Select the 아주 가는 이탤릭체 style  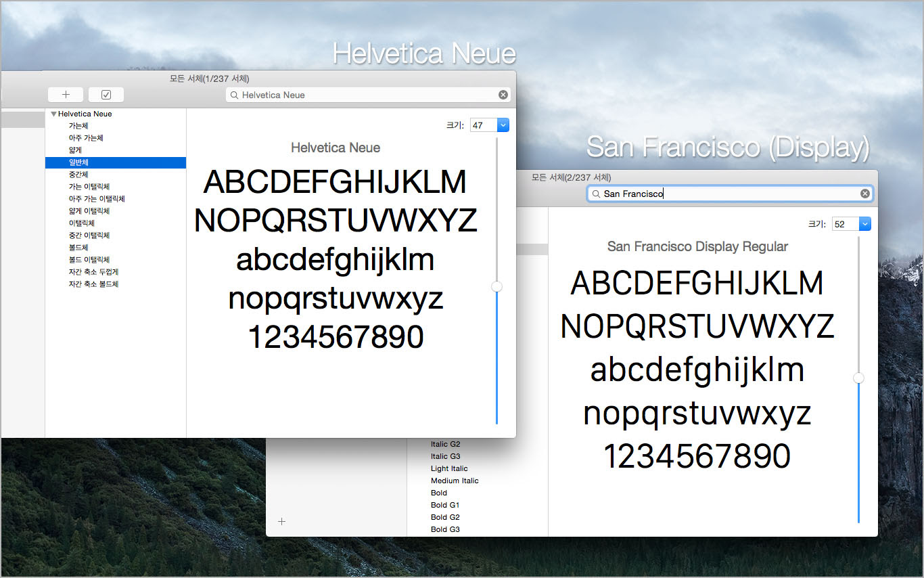97,199
